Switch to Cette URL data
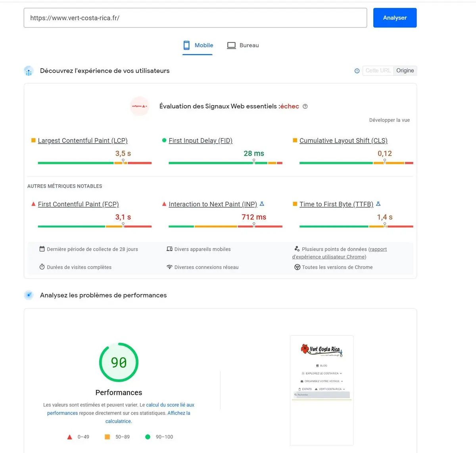This screenshot has height=453, width=476. coord(378,71)
